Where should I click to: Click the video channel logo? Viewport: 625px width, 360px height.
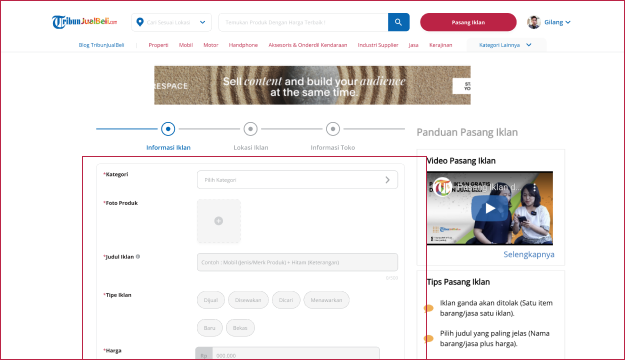[442, 187]
